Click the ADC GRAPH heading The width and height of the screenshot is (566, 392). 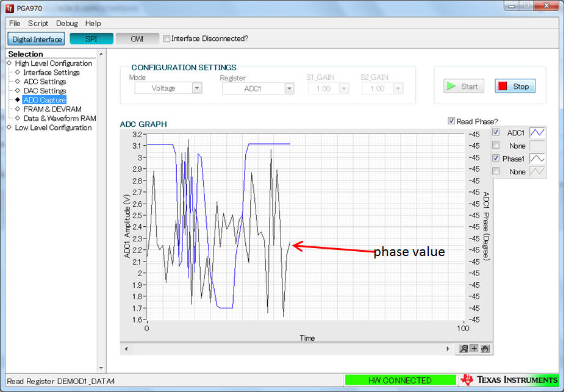143,124
